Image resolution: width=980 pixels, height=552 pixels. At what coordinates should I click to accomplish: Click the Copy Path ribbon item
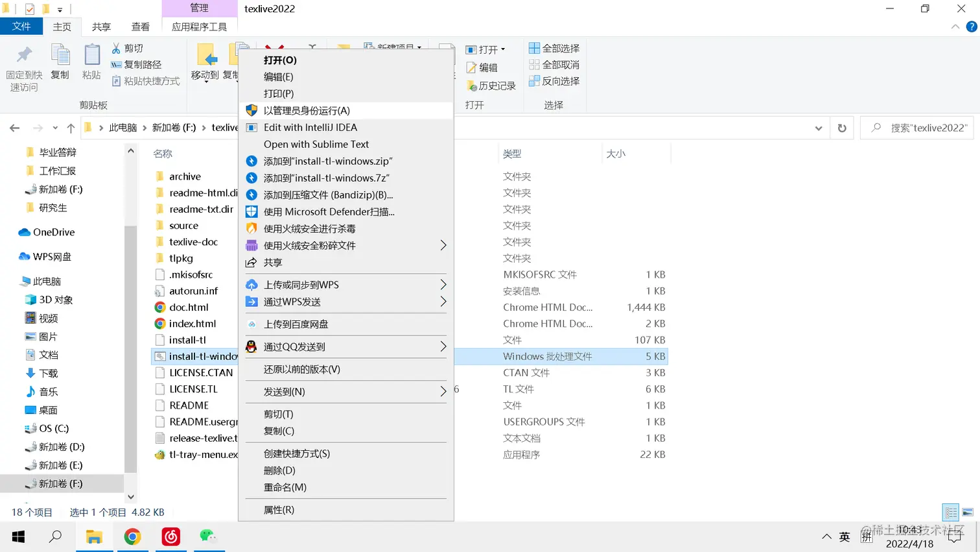click(136, 65)
